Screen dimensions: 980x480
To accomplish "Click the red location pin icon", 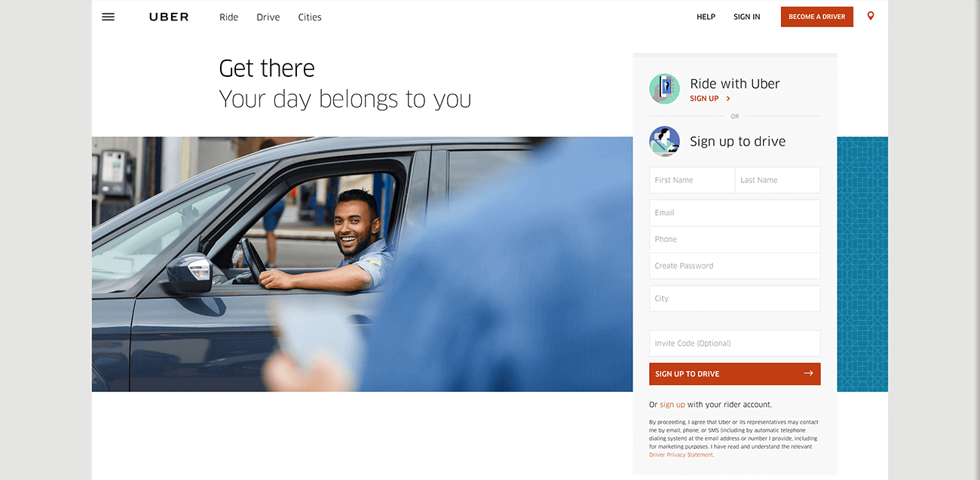I will click(871, 16).
